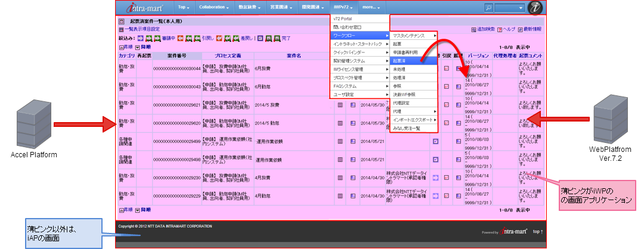The height and width of the screenshot is (249, 644).
Task: Sort by バージョン column header
Action: click(x=478, y=56)
